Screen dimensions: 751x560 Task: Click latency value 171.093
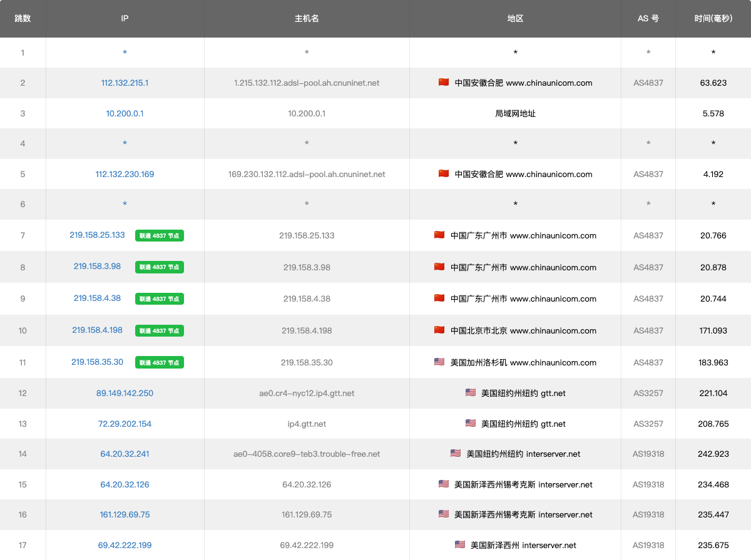[713, 330]
